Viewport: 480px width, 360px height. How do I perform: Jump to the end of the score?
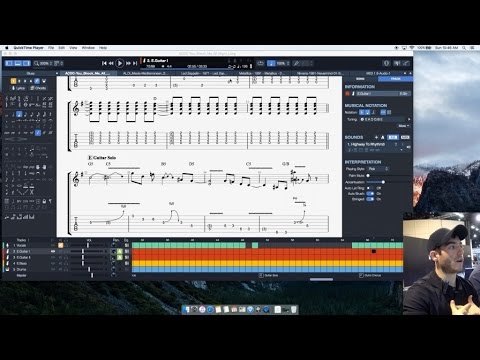(135, 63)
